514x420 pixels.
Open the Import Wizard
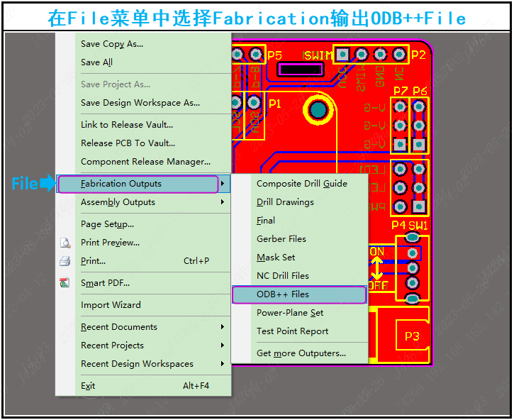tap(111, 305)
